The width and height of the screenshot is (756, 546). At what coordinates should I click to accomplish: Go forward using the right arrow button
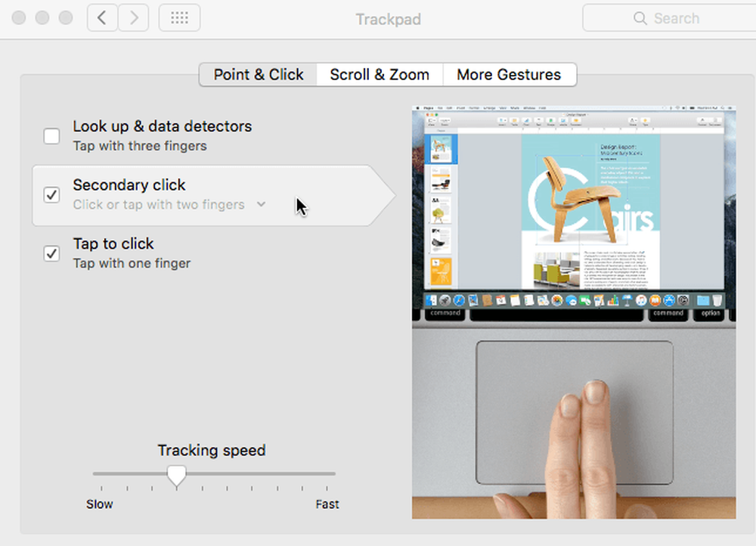pos(134,18)
